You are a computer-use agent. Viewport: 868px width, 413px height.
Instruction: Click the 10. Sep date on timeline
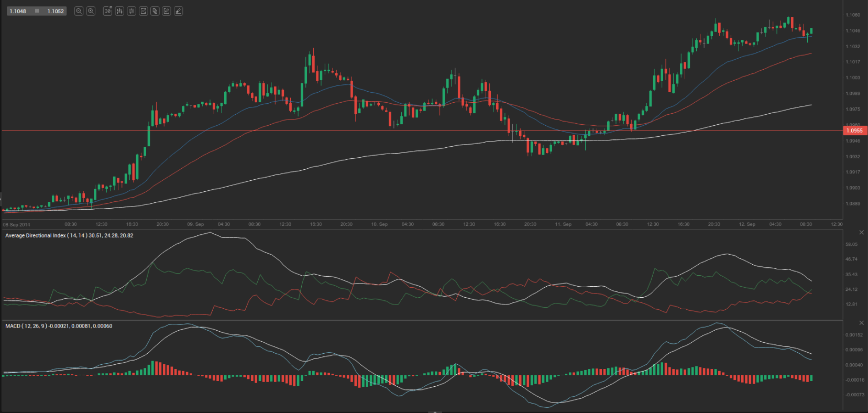coord(379,224)
